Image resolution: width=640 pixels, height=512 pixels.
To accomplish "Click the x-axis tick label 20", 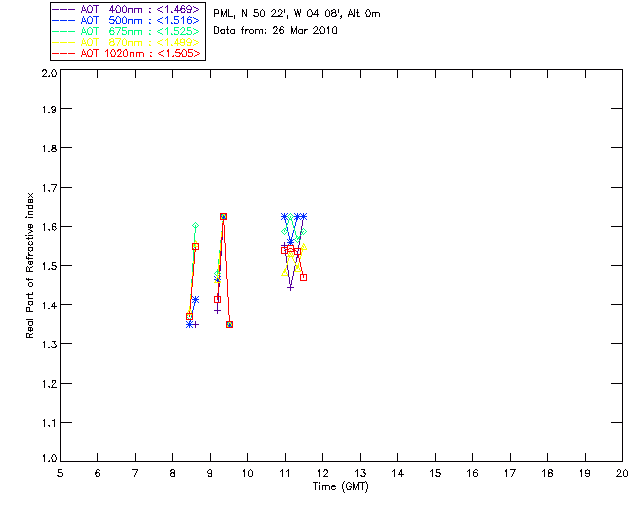I will [x=622, y=473].
